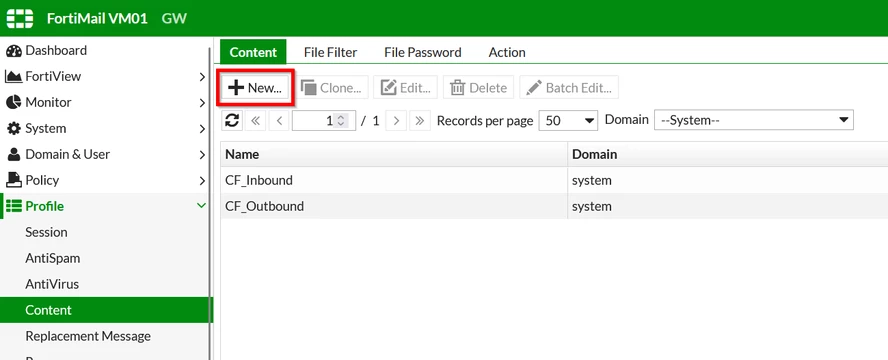Open Records per page dropdown

pyautogui.click(x=568, y=121)
